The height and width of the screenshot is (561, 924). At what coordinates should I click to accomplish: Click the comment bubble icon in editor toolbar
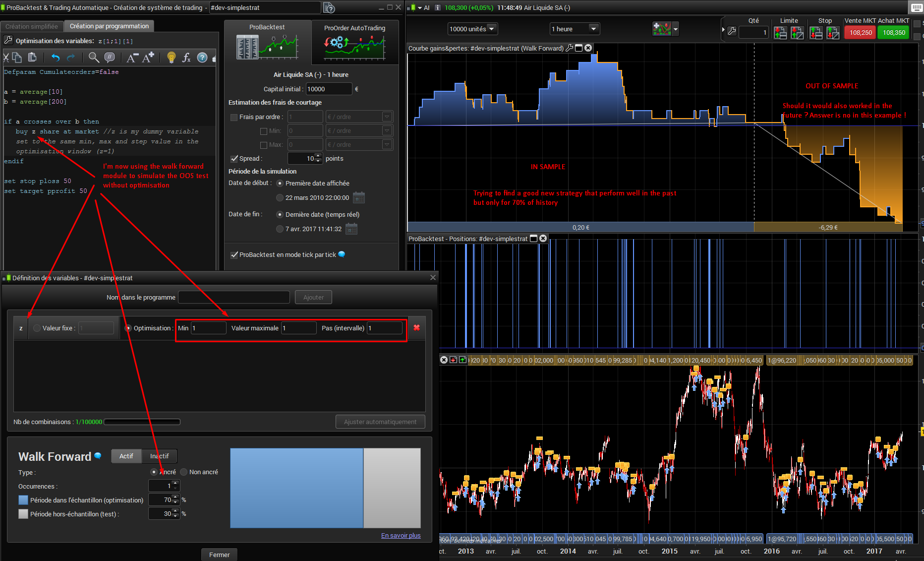point(110,58)
